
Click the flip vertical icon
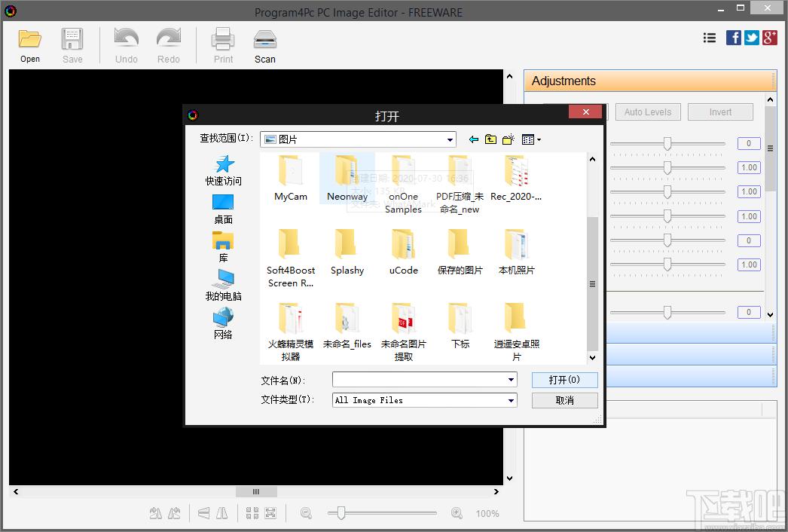click(x=203, y=513)
